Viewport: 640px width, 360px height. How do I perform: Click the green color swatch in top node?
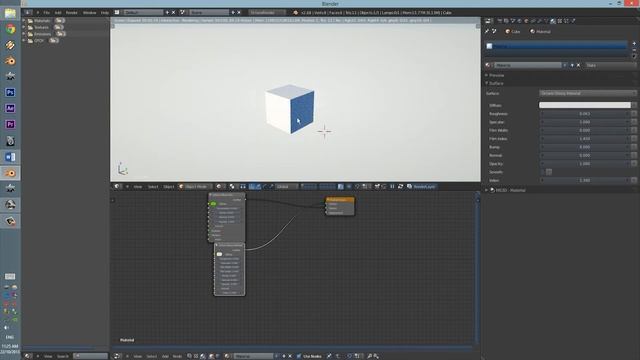[213, 204]
